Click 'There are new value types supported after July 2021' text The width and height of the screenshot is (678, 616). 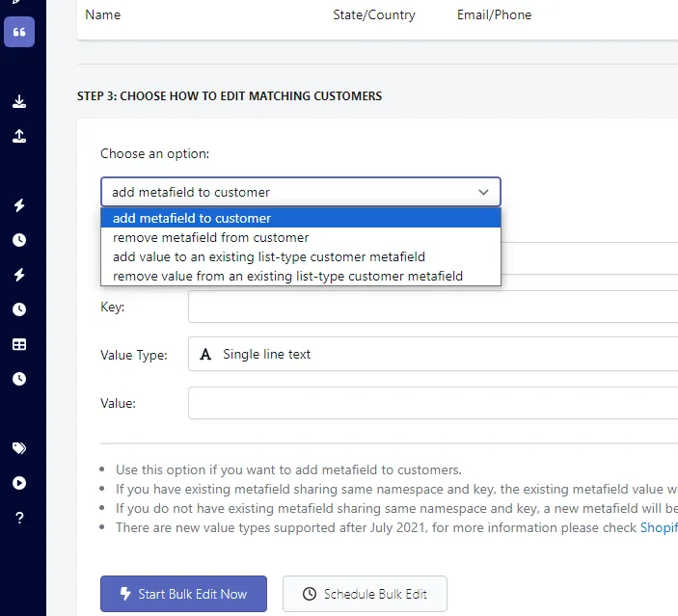pyautogui.click(x=272, y=528)
